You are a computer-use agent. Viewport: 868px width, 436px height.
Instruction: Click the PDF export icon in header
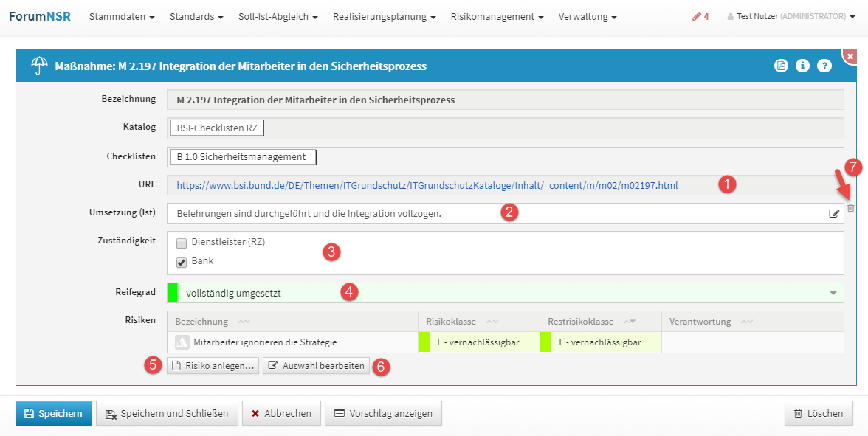[781, 66]
